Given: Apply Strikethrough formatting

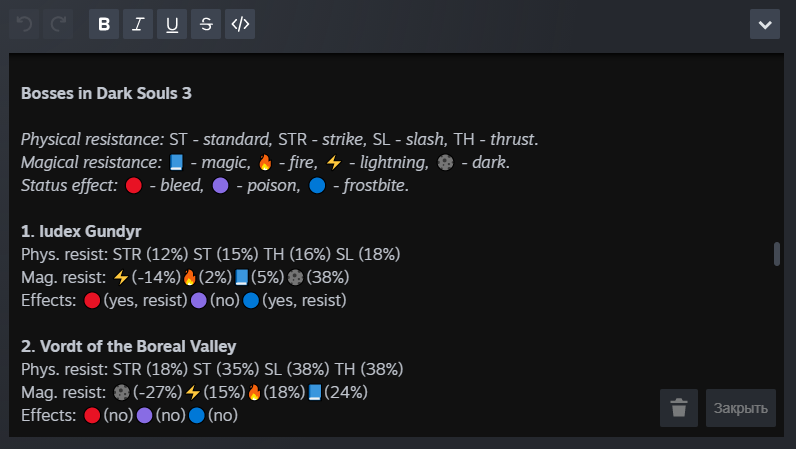Looking at the screenshot, I should tap(206, 25).
